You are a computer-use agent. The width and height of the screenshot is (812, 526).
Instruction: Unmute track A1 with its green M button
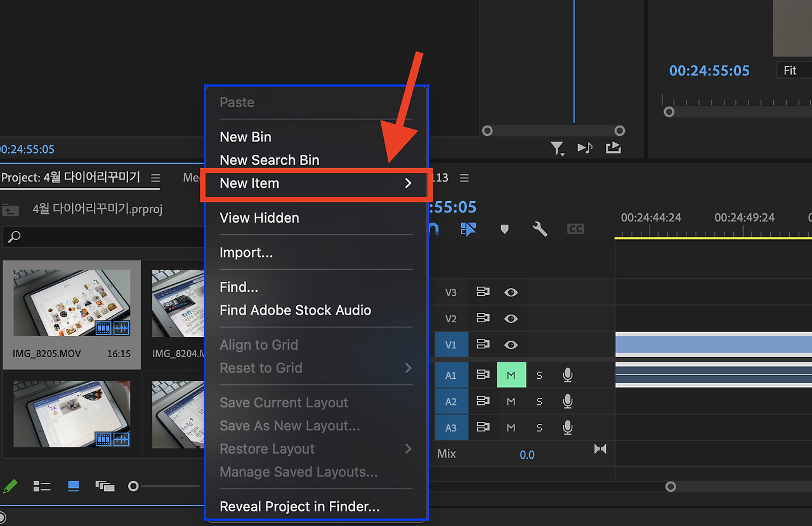point(511,375)
